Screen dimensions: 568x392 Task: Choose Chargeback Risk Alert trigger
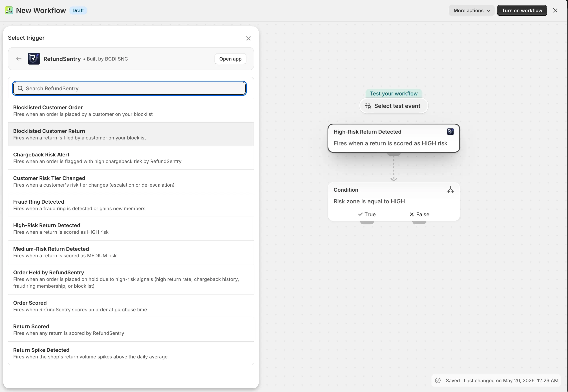131,158
